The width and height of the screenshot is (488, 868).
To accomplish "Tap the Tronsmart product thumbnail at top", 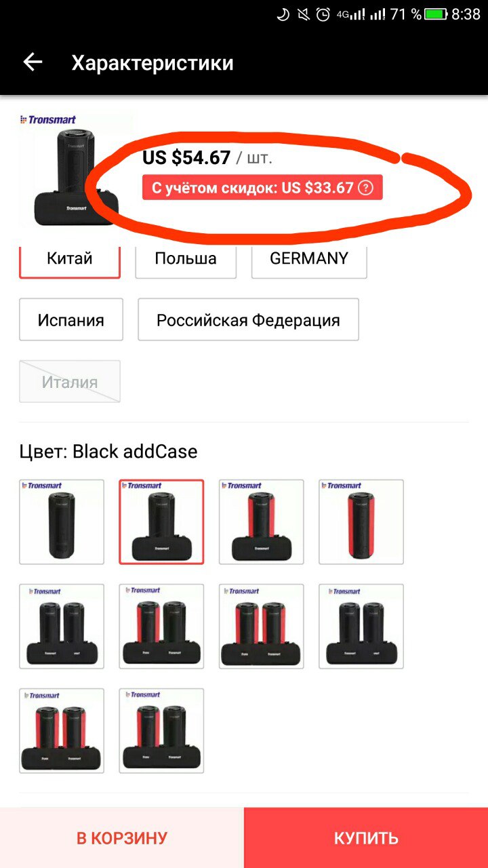I will click(x=76, y=169).
